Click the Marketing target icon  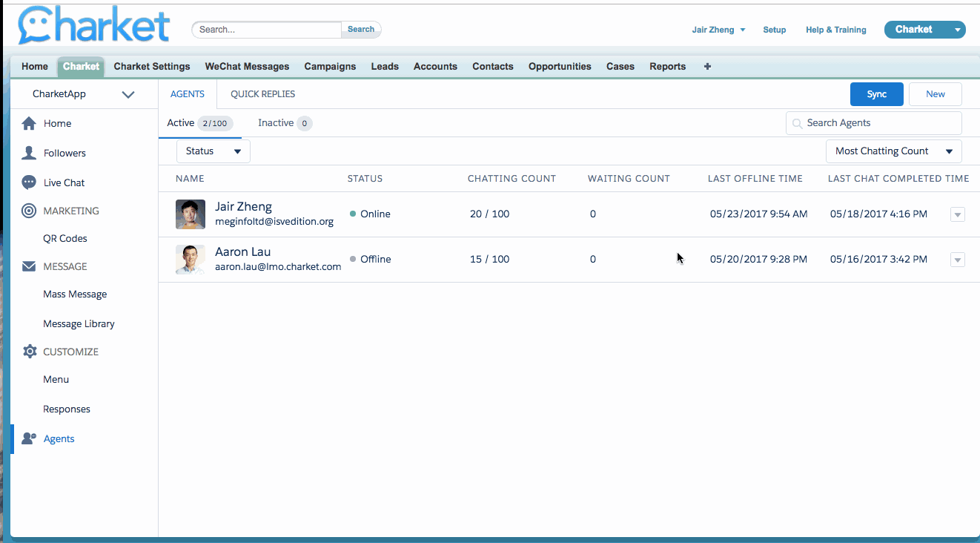tap(29, 211)
